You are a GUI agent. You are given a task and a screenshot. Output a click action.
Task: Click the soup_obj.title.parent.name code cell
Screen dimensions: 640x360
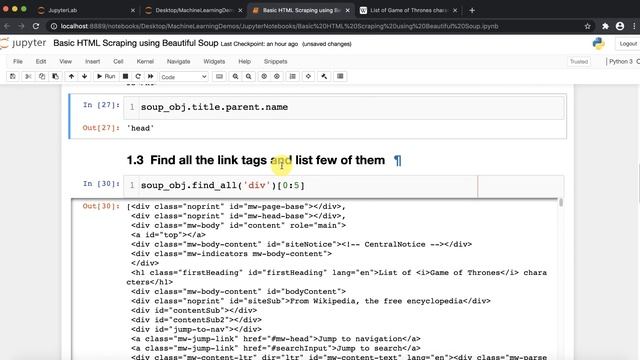[x=344, y=107]
